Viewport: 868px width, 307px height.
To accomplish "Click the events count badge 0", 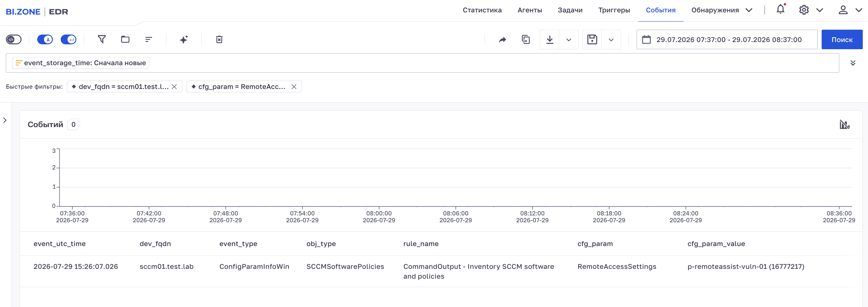I will point(73,124).
